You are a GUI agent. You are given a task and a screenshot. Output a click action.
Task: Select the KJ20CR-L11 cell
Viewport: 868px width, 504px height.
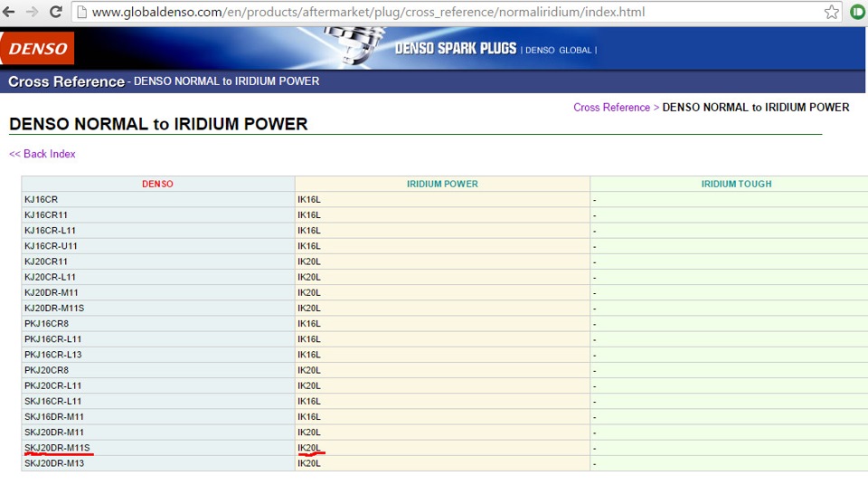pyautogui.click(x=157, y=277)
